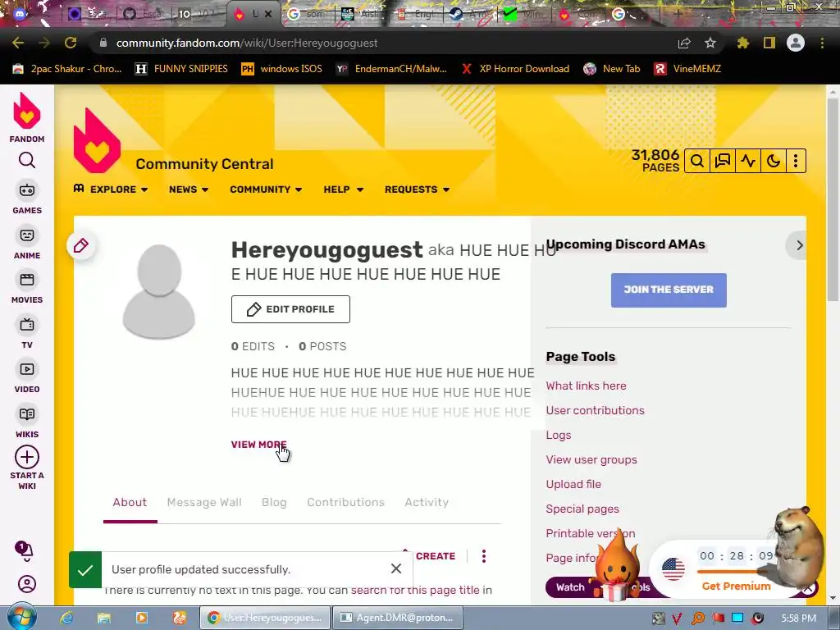Open the windows ISOS bookmark
The height and width of the screenshot is (630, 840).
click(x=282, y=69)
